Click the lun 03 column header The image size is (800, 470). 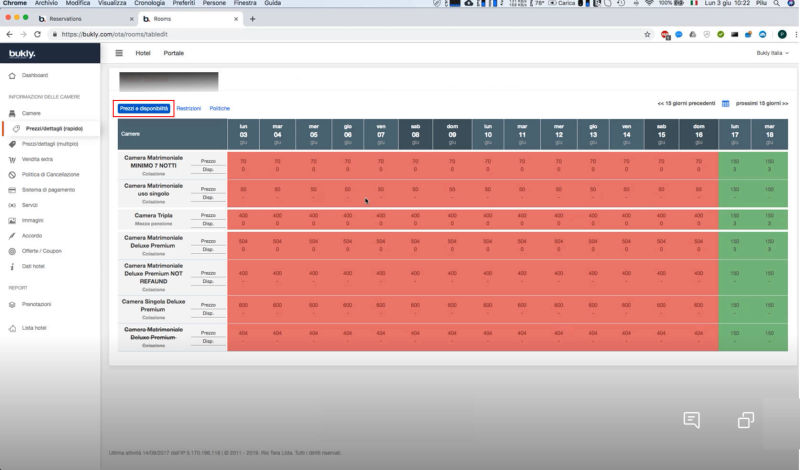(x=243, y=134)
